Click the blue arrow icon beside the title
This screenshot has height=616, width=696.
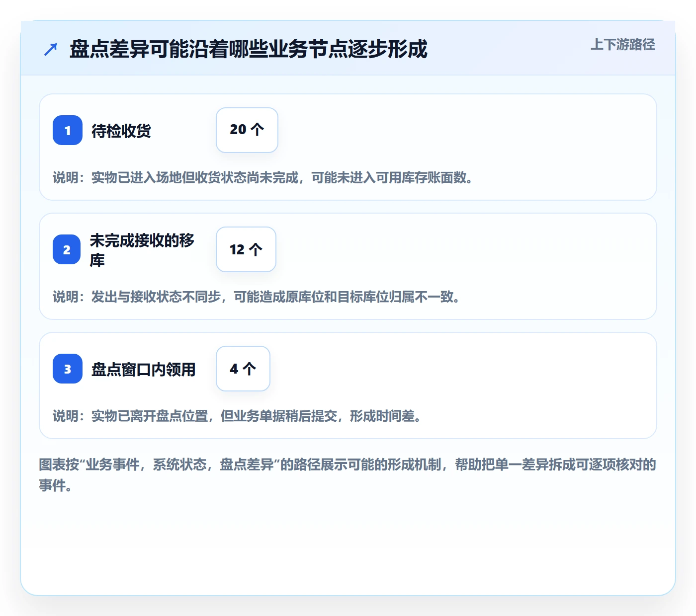[51, 49]
